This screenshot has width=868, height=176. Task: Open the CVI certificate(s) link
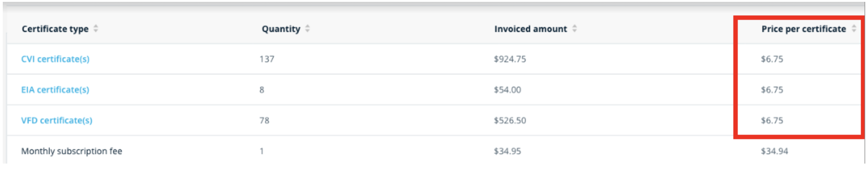point(55,59)
